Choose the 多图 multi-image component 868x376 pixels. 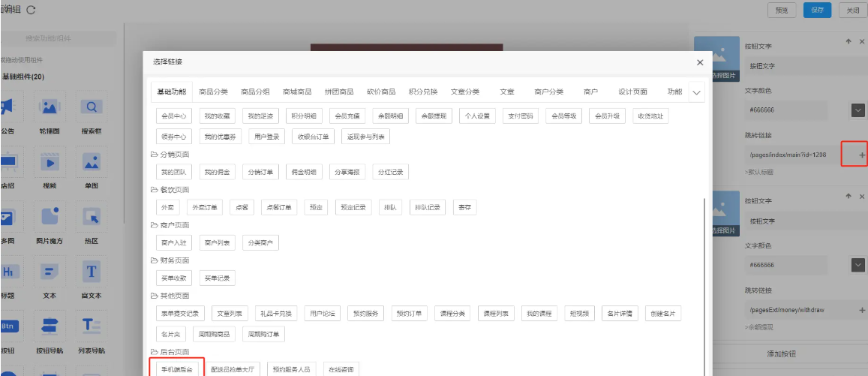[10, 216]
